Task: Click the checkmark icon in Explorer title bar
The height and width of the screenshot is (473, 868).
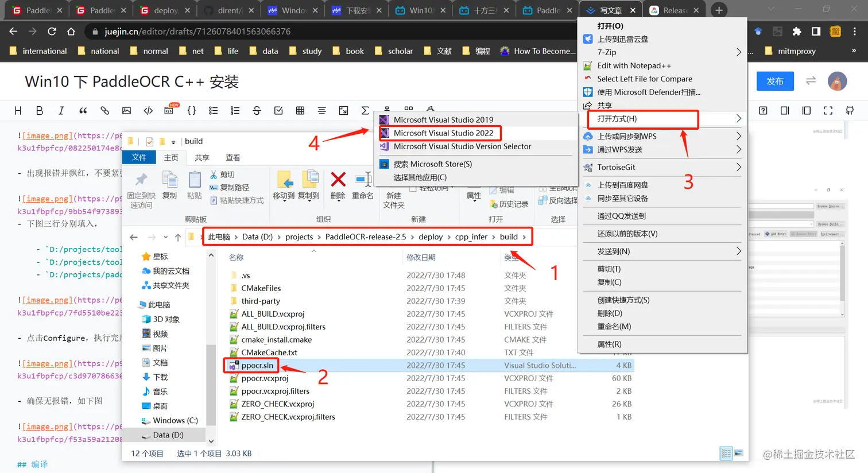Action: pyautogui.click(x=150, y=141)
